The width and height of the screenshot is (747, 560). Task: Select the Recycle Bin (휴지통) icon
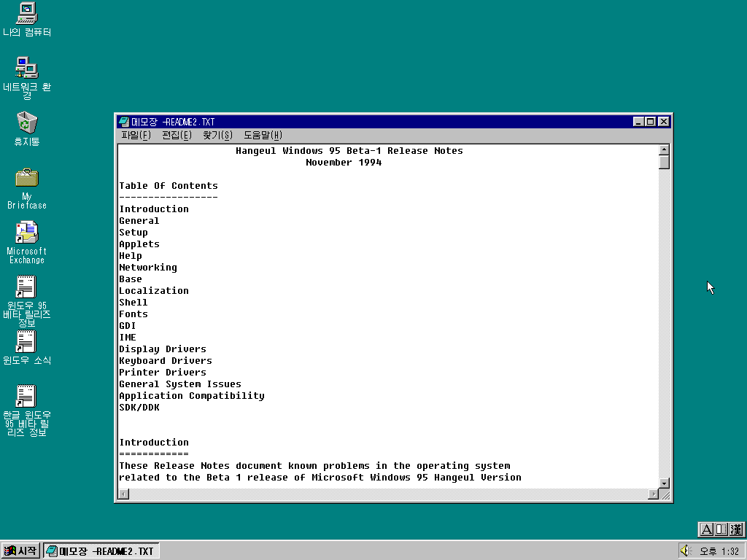point(27,128)
